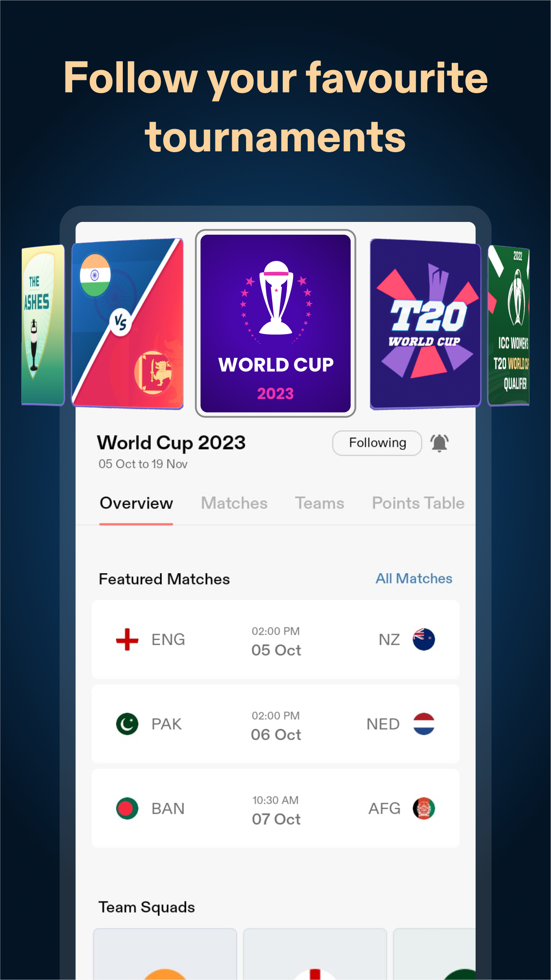Click the Netherlands flag icon
551x980 pixels.
[424, 724]
